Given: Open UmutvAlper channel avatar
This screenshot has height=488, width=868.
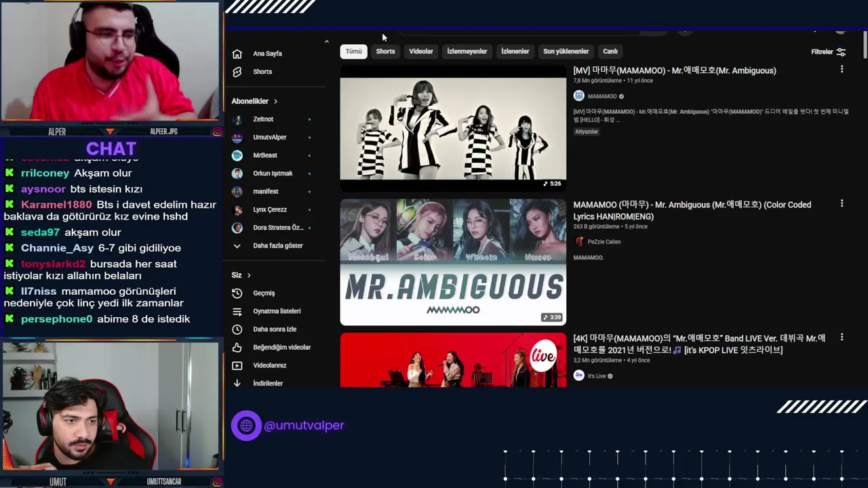Looking at the screenshot, I should click(237, 137).
